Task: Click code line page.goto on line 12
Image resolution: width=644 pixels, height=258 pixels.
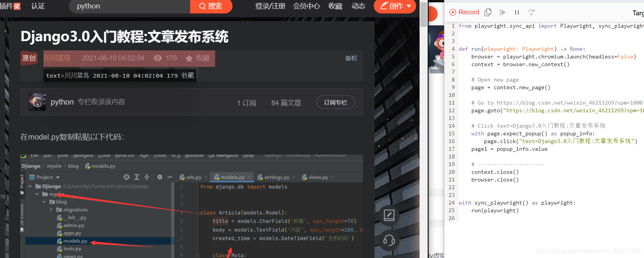Action: point(557,110)
